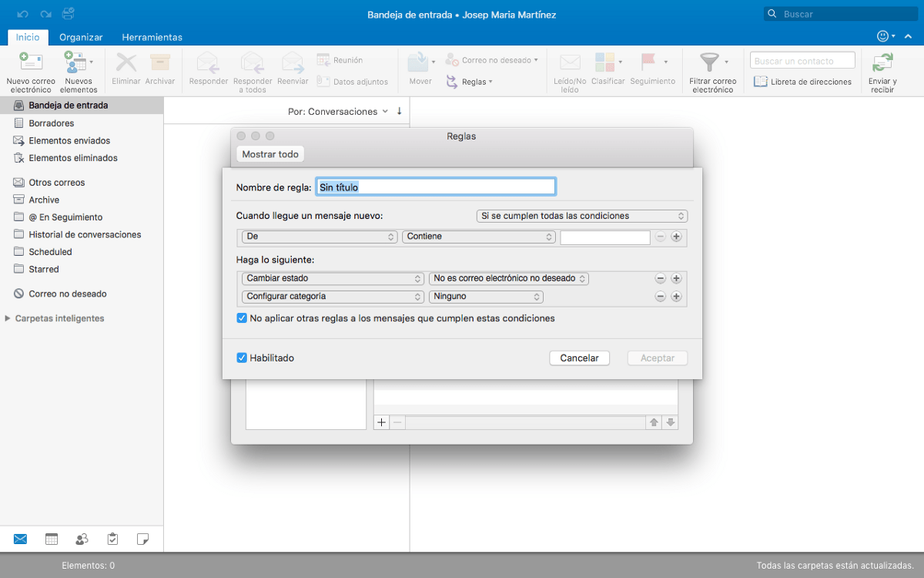Screen dimensions: 924x578
Task: Change the 'De' condition dropdown
Action: click(x=317, y=237)
